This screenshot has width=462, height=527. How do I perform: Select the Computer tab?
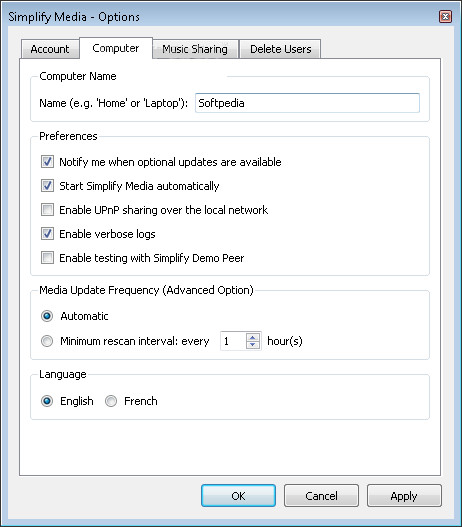116,48
